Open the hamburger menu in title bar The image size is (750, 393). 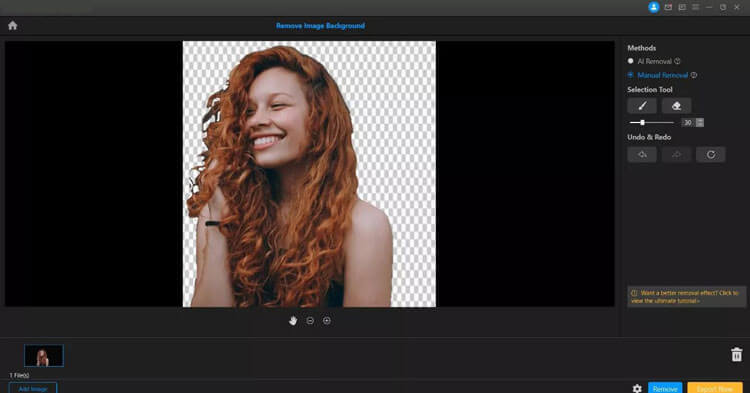695,7
